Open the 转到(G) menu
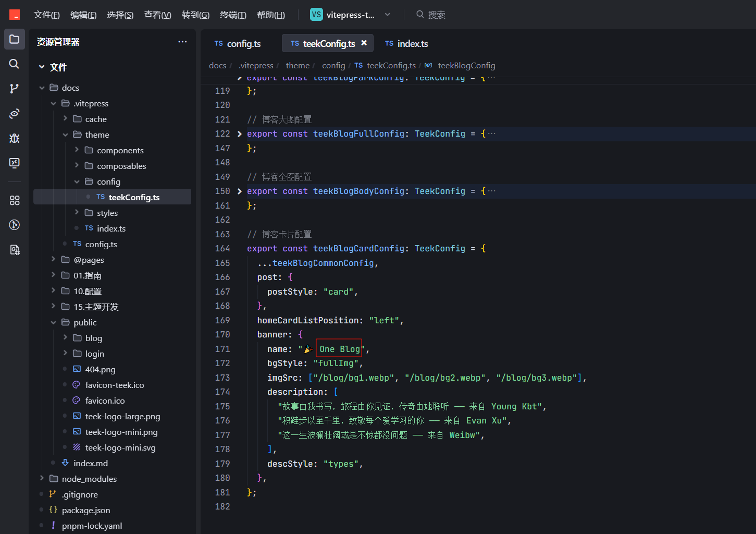Viewport: 756px width, 534px height. tap(195, 15)
